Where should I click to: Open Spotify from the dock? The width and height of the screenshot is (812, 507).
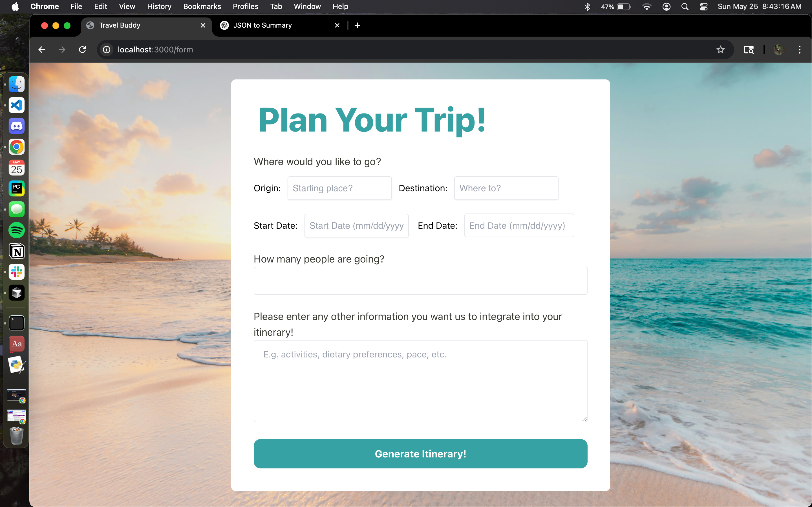pyautogui.click(x=16, y=230)
